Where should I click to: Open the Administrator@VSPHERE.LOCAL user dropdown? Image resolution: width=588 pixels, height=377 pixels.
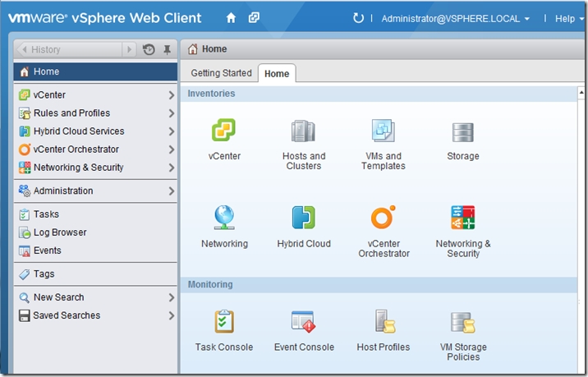[x=455, y=19]
